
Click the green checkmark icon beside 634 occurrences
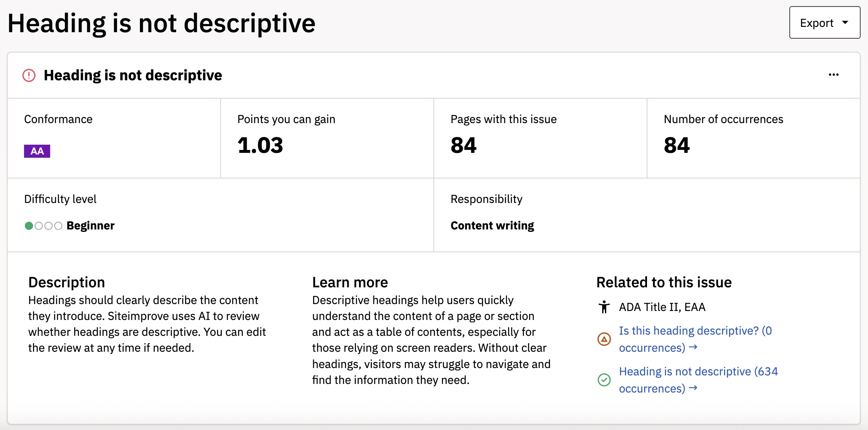[604, 380]
